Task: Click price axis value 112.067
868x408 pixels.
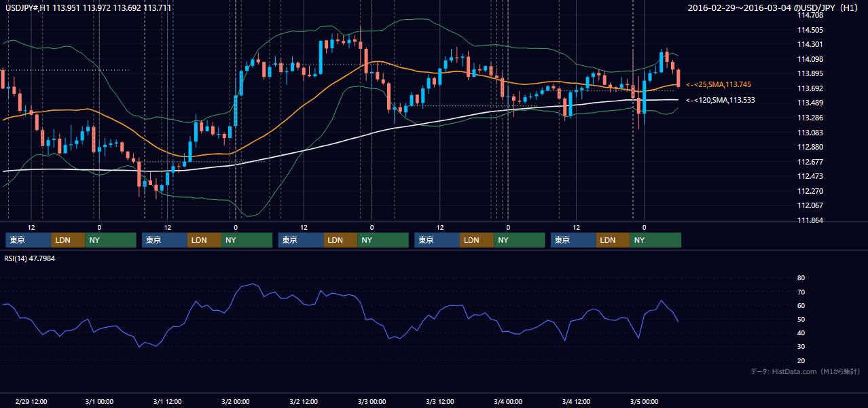Action: (810, 205)
